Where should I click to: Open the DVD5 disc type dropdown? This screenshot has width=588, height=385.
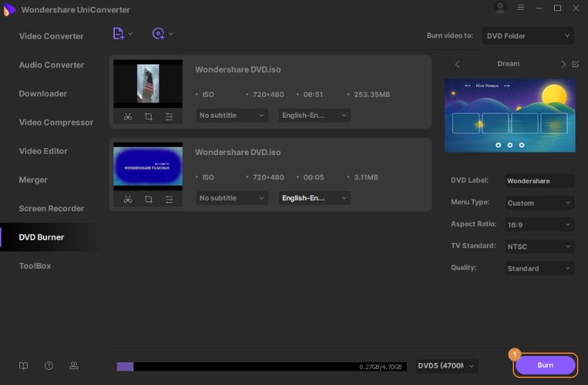click(446, 366)
